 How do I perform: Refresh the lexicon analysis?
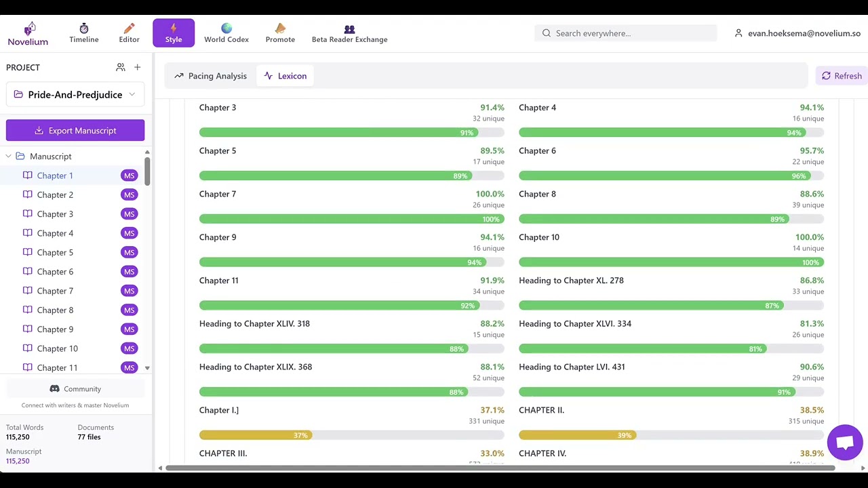pyautogui.click(x=842, y=76)
